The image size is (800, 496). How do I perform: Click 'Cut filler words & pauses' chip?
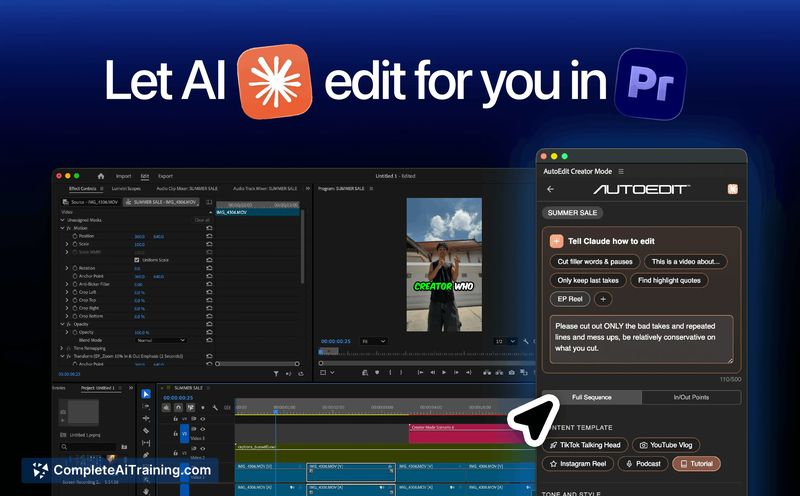[595, 261]
